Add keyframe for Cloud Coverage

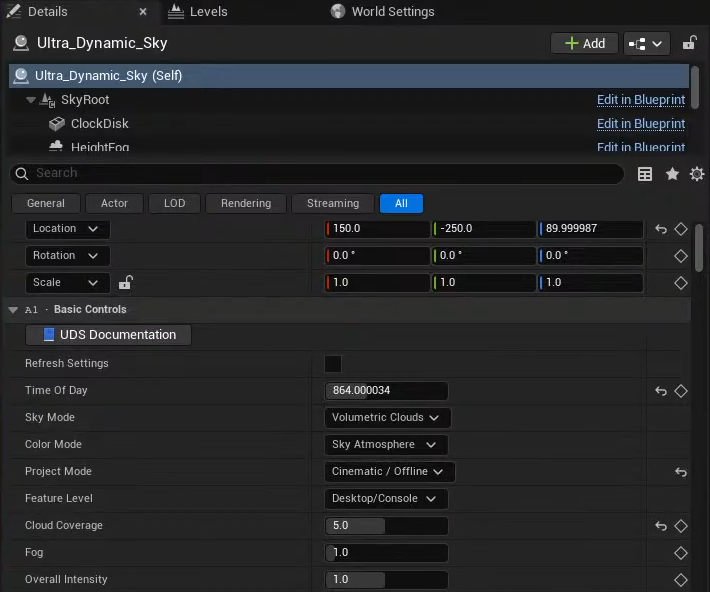click(681, 526)
